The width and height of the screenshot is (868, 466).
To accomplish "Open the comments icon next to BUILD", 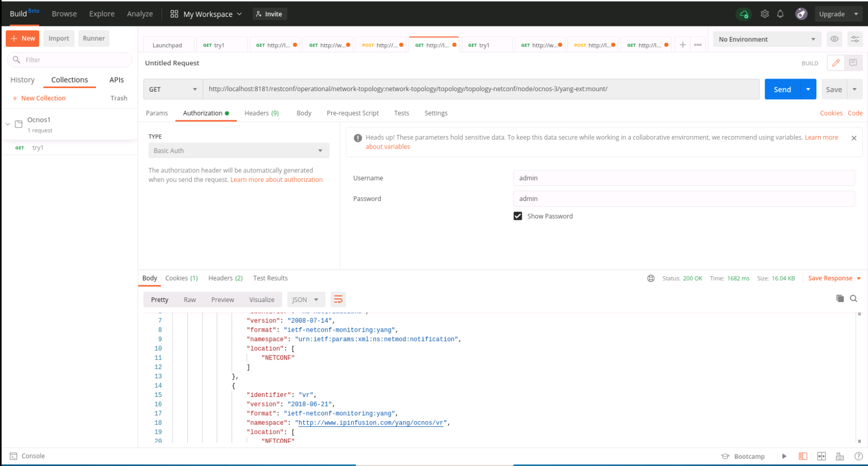I will (x=853, y=63).
